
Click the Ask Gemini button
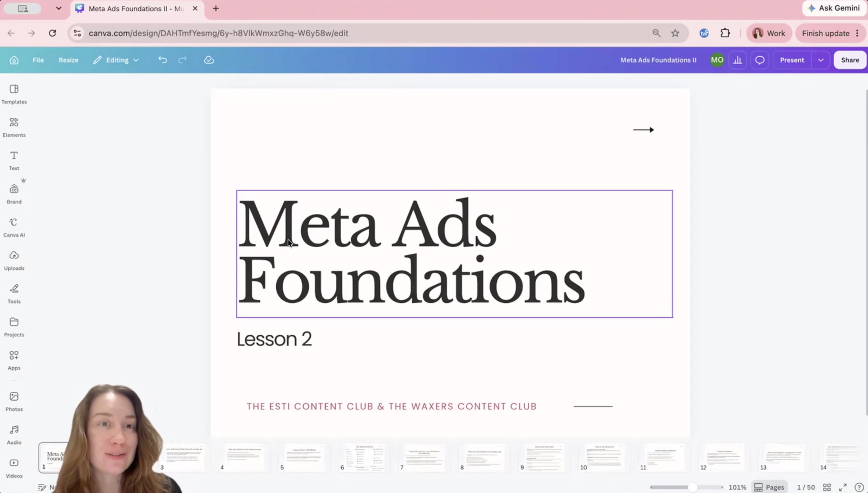pyautogui.click(x=834, y=8)
